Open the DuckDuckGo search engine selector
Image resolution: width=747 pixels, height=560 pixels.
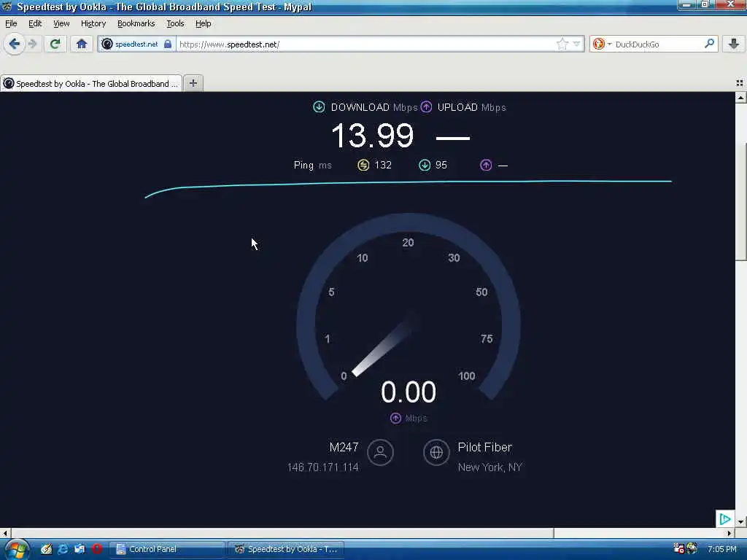[x=602, y=44]
